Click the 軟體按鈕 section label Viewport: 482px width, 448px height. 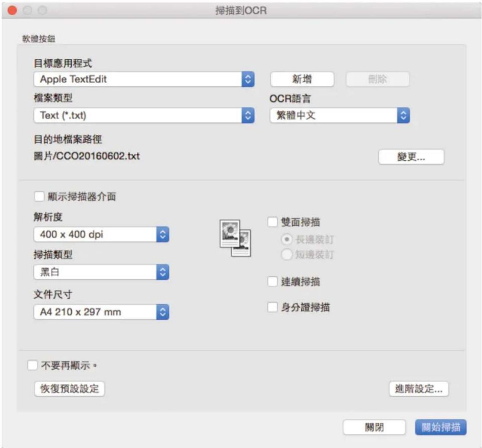pyautogui.click(x=39, y=39)
